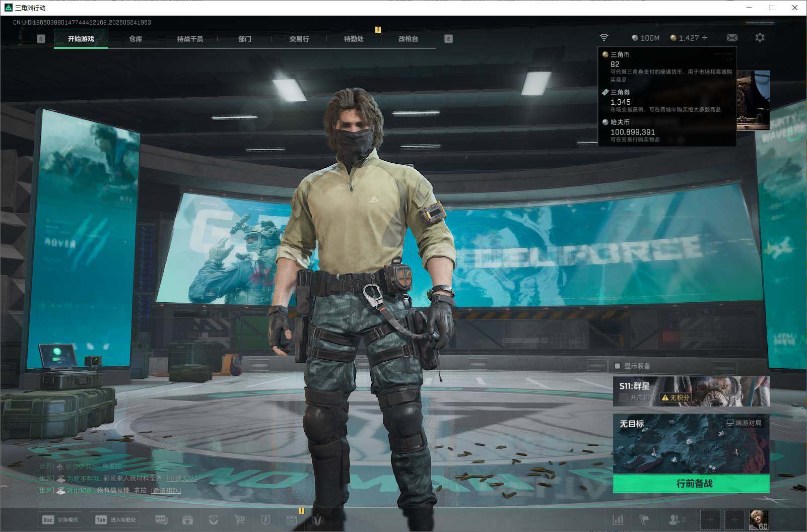Open the 特勤处 tab

[354, 39]
